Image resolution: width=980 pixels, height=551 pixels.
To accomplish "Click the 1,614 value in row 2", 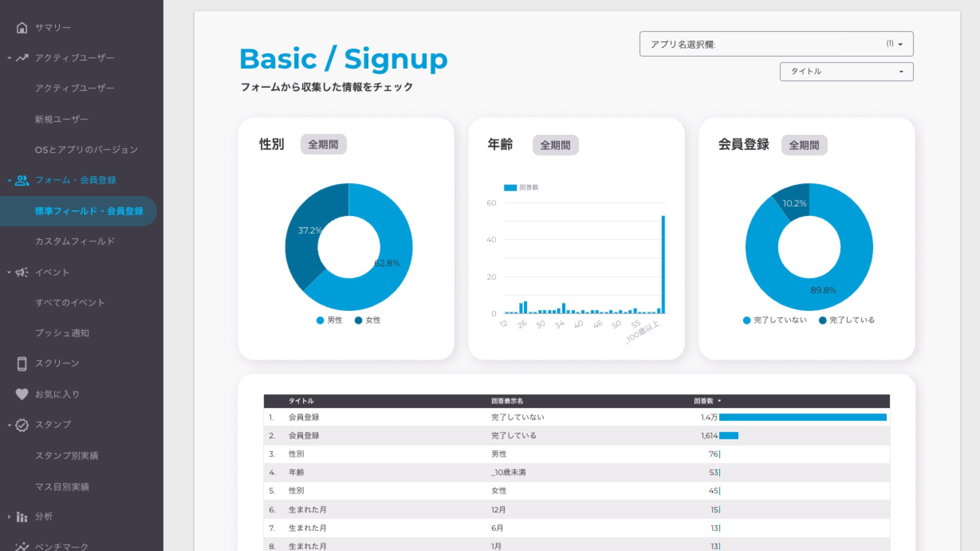I will pos(709,436).
